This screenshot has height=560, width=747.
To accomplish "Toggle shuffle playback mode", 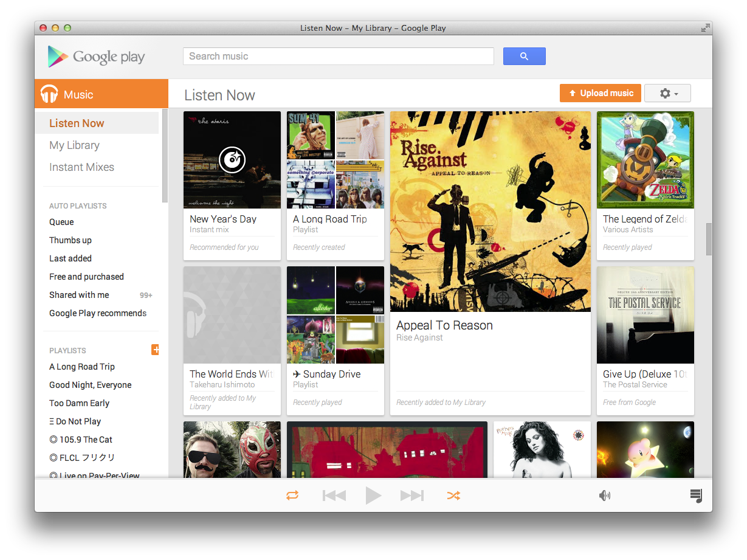I will coord(453,496).
